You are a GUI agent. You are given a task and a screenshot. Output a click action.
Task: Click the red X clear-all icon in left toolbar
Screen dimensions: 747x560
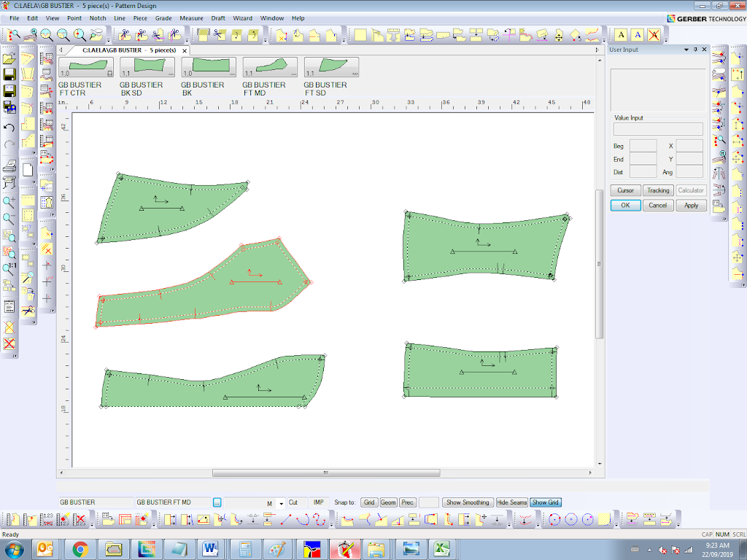coord(9,343)
